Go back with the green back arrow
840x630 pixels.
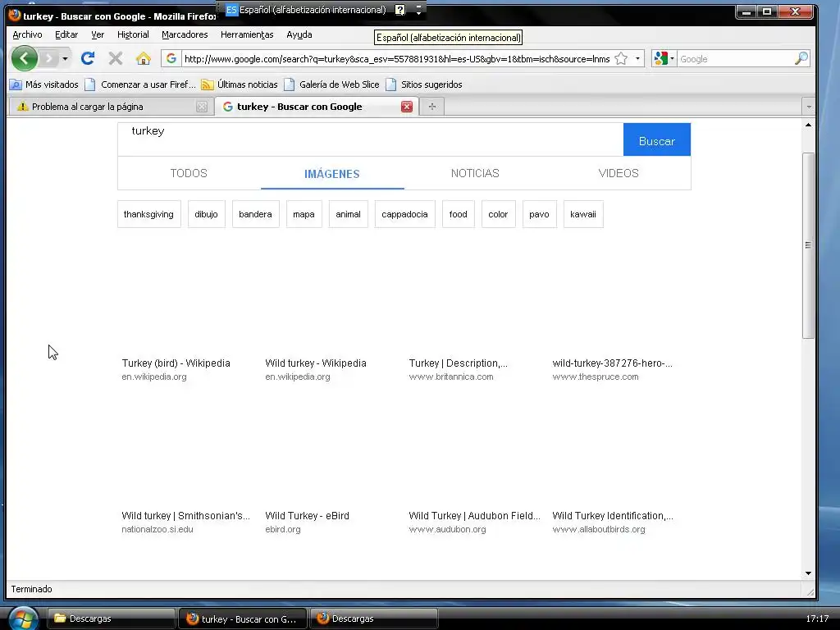point(24,58)
